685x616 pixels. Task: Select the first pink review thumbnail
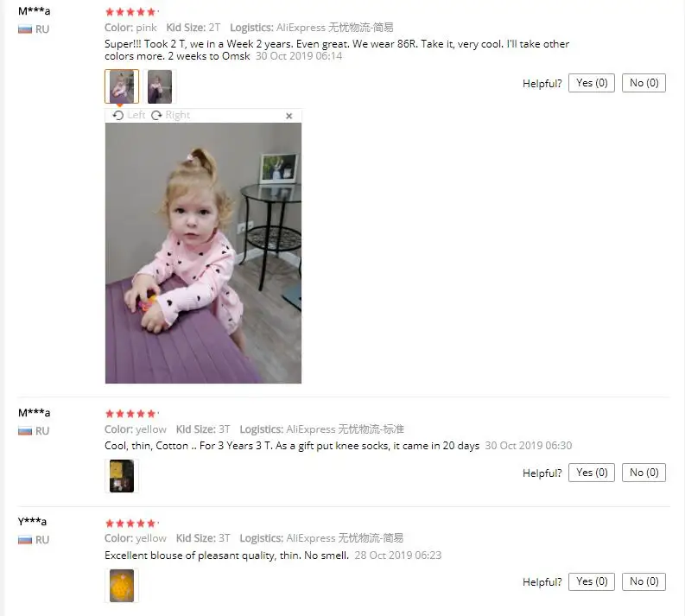(x=122, y=86)
